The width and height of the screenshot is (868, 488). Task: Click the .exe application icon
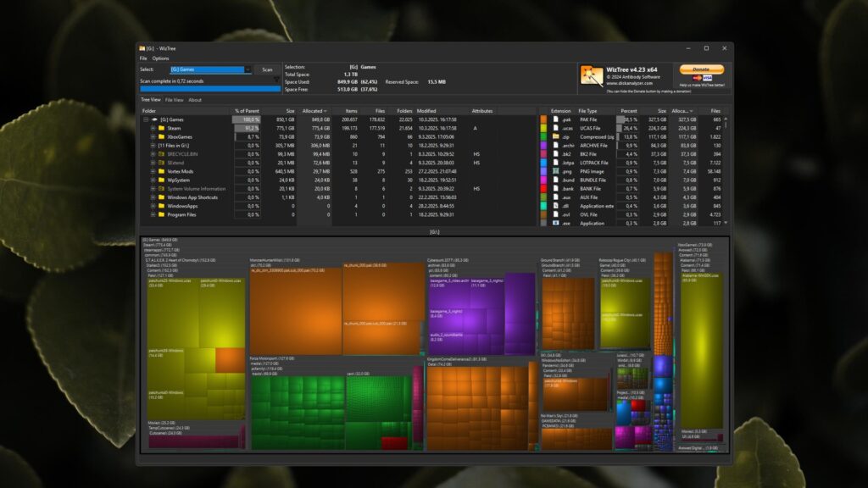click(x=556, y=223)
